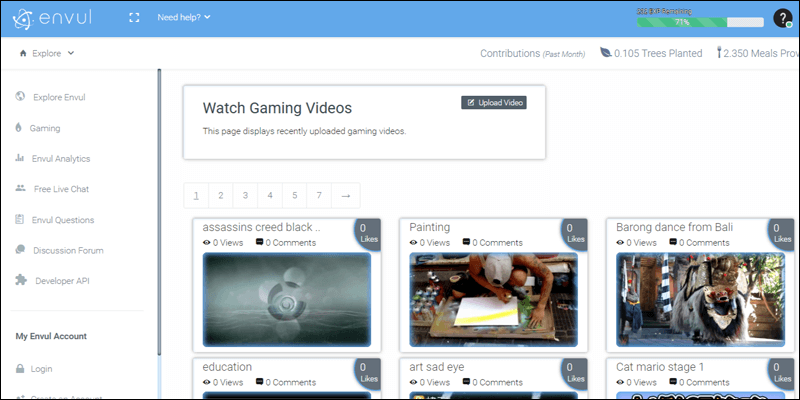The width and height of the screenshot is (800, 400).
Task: Open the Painting video title
Action: click(x=430, y=227)
